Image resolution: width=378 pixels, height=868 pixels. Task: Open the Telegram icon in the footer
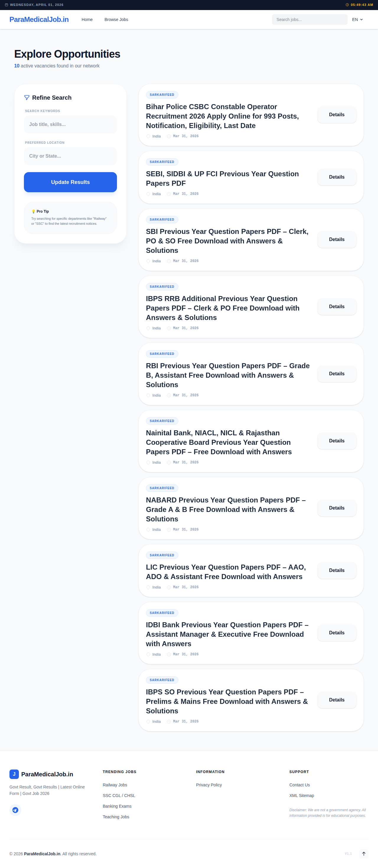point(15,810)
